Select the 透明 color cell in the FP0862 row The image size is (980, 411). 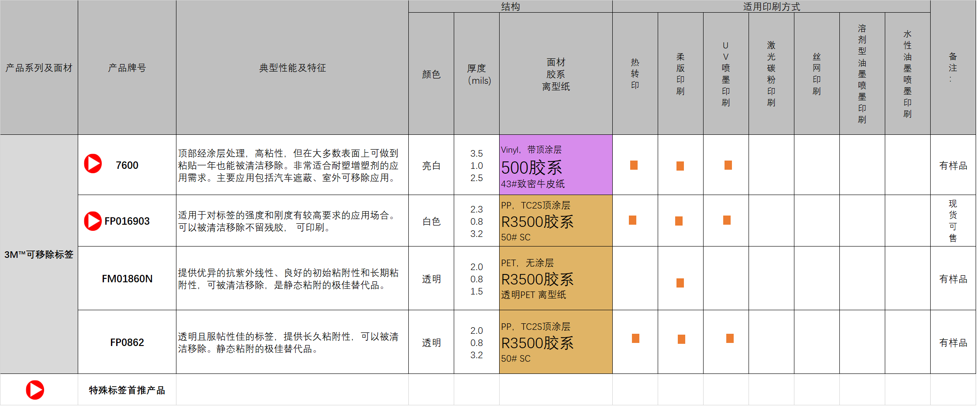(431, 342)
